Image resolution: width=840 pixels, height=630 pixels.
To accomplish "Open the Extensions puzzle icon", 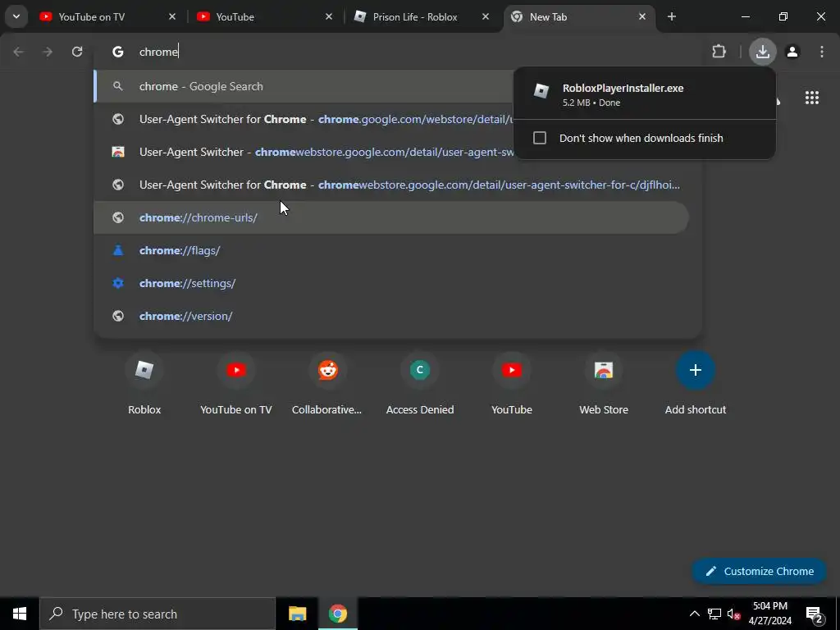I will pos(719,52).
